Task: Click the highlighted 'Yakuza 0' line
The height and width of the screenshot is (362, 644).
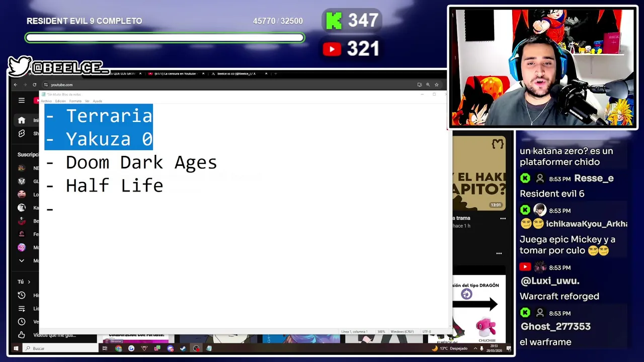Action: [99, 139]
